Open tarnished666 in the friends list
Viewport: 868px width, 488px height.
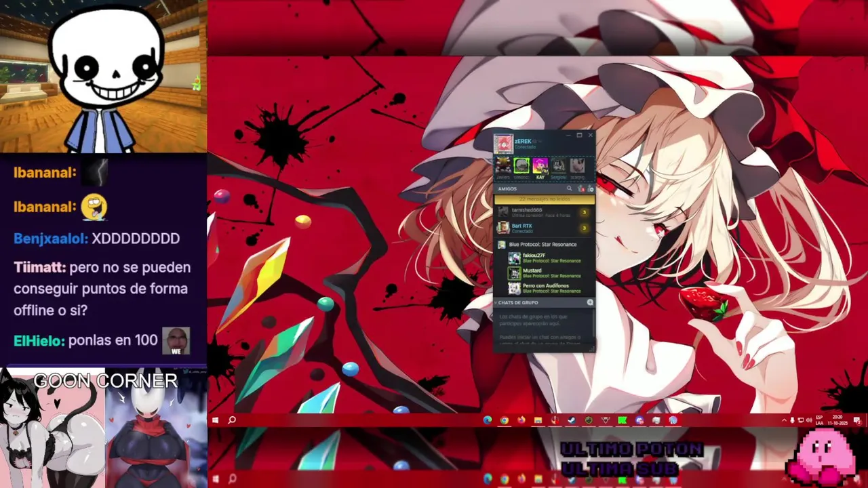point(545,212)
